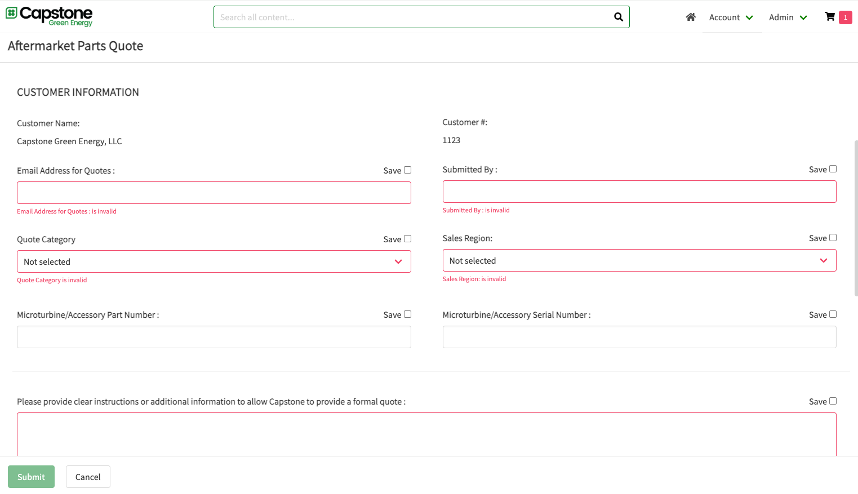Open the Quote Category dropdown
Viewport: 858px width, 494px height.
(x=214, y=261)
